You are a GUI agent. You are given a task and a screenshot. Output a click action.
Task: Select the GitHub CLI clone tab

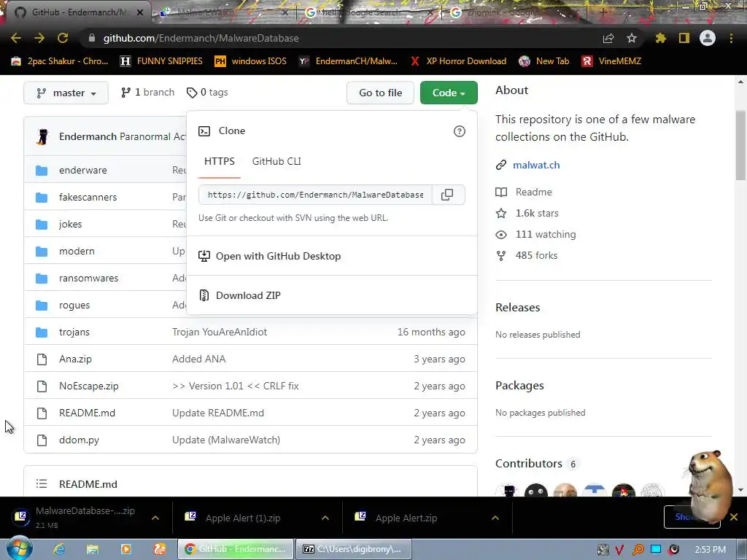coord(276,161)
